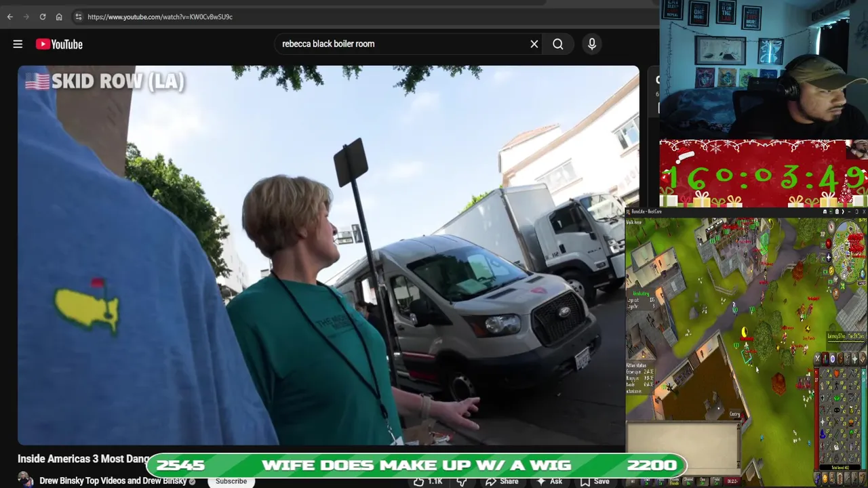The width and height of the screenshot is (868, 488).
Task: Dislike the video with thumbs-down
Action: click(462, 481)
